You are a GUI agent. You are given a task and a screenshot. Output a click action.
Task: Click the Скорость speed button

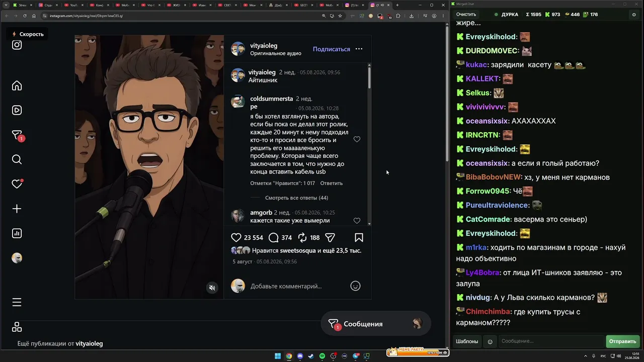(x=28, y=34)
